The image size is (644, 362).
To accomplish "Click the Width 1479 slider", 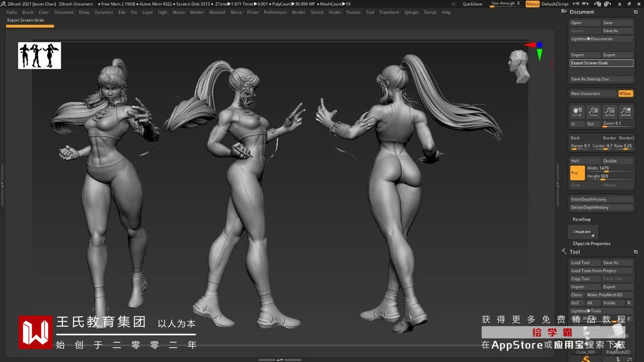I will coord(610,168).
